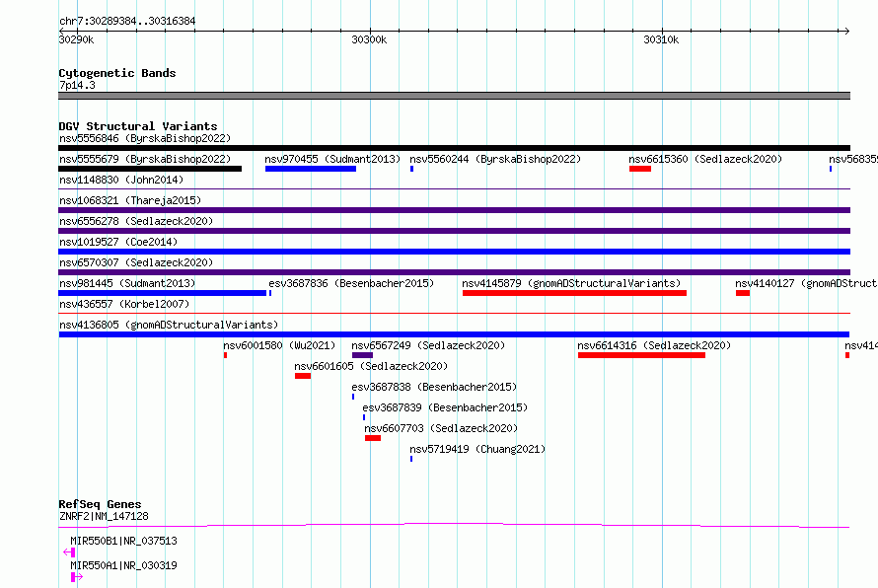Open the Cytogenetic Bands track heading
The image size is (878, 588).
click(117, 73)
